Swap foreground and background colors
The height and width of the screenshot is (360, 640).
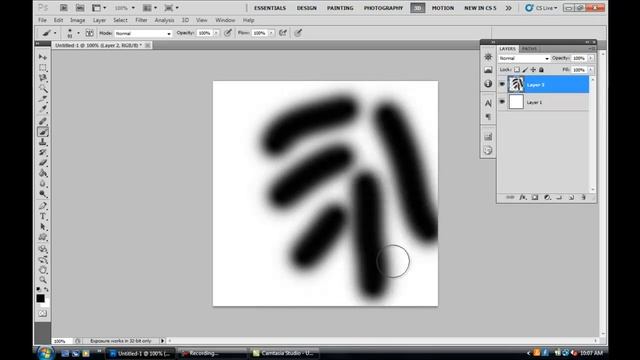pos(47,289)
